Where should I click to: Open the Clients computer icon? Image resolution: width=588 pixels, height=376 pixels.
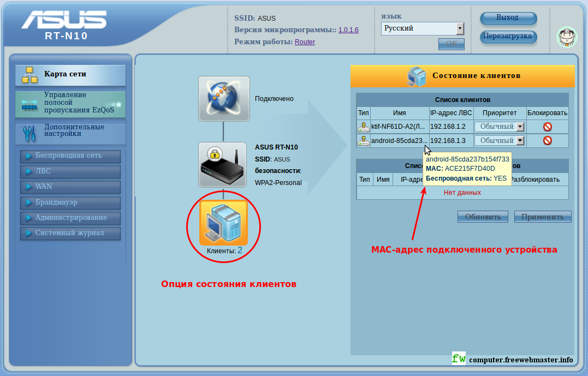(x=223, y=223)
